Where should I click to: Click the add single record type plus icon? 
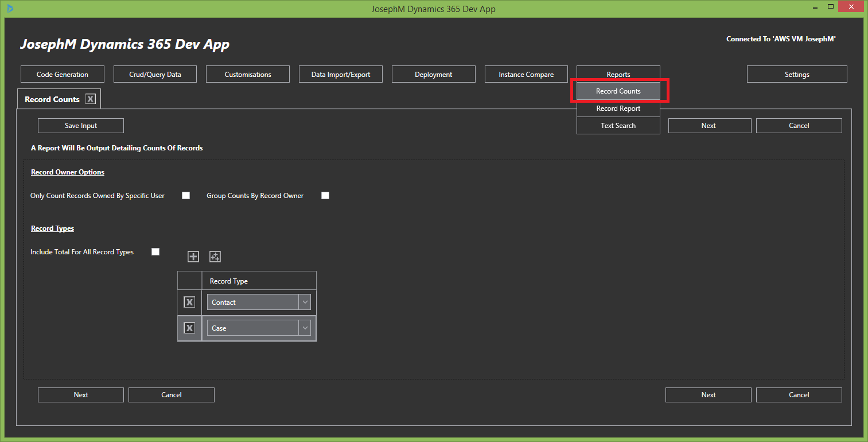coord(193,257)
